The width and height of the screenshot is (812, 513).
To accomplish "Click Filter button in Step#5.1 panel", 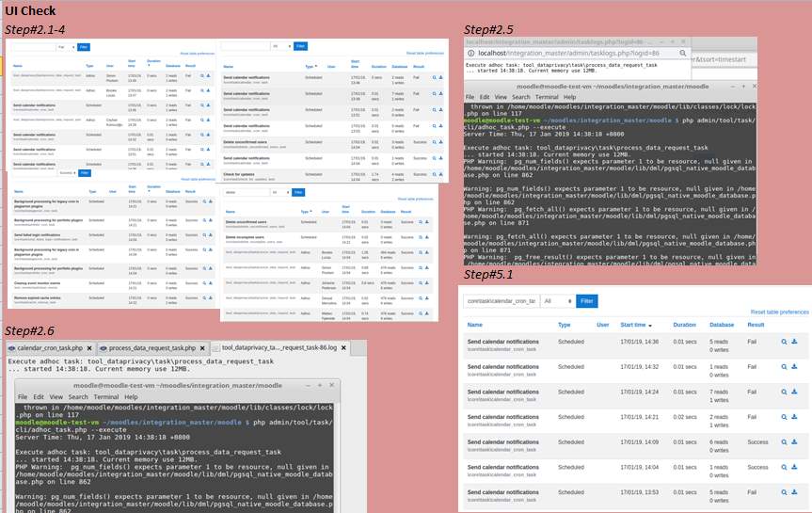I will coord(587,301).
